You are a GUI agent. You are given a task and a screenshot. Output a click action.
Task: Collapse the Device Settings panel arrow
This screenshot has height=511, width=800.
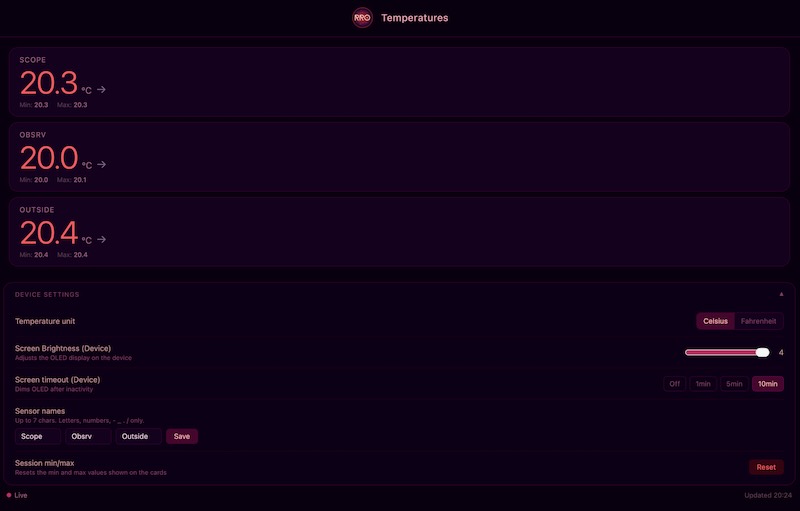(x=781, y=294)
